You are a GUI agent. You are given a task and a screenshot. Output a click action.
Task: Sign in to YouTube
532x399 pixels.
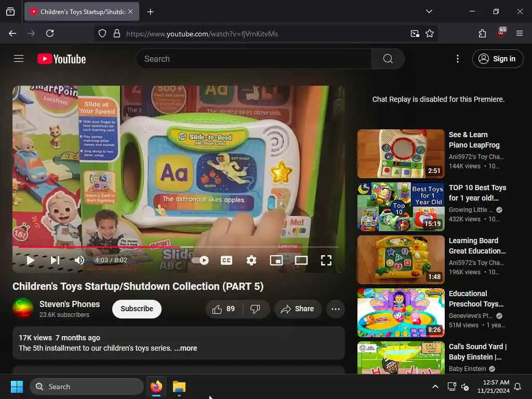[x=497, y=59]
